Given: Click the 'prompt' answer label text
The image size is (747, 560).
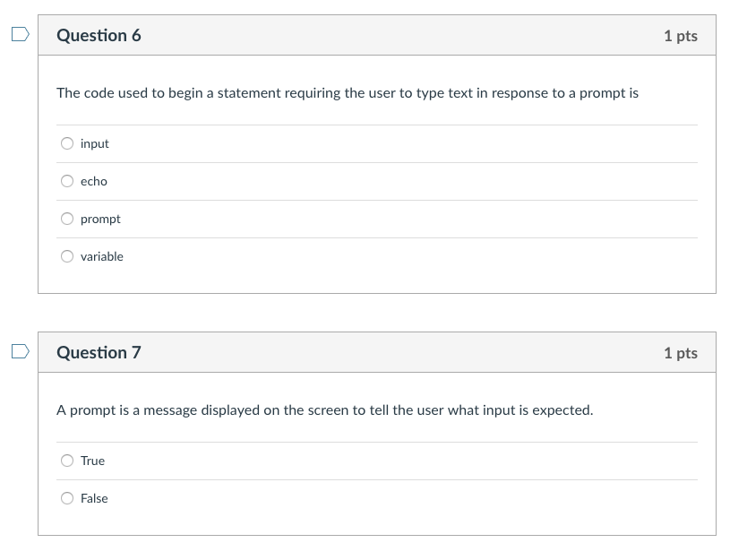Looking at the screenshot, I should click(100, 219).
